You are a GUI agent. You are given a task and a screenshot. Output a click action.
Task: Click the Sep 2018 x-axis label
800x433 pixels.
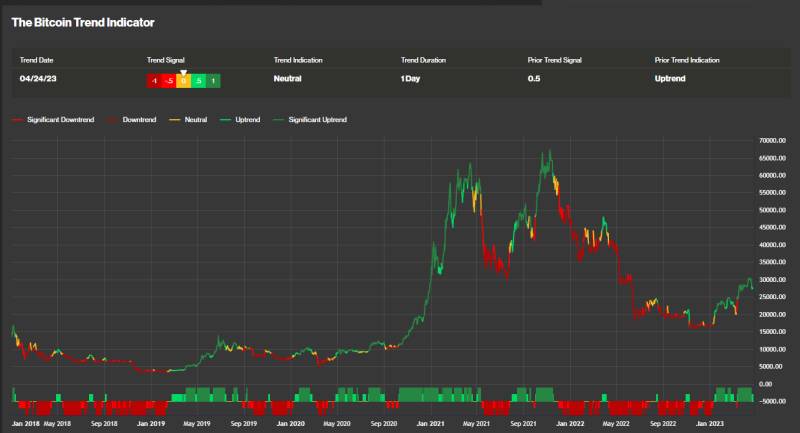point(104,424)
